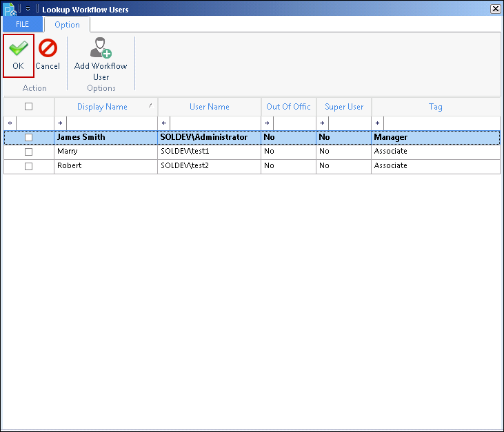Open filter operator for Super User column
Screen dimensions: 504x432
[x=323, y=123]
